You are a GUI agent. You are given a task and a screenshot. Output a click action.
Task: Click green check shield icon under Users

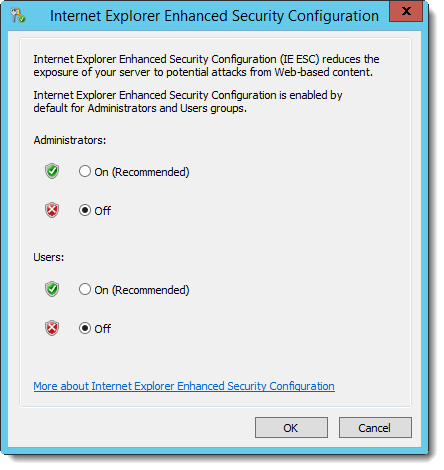52,289
